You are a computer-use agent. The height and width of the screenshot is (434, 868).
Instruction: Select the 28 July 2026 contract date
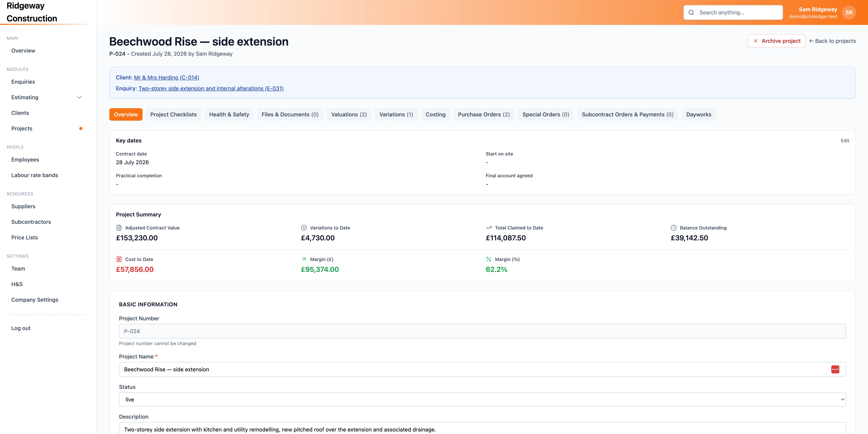[132, 163]
